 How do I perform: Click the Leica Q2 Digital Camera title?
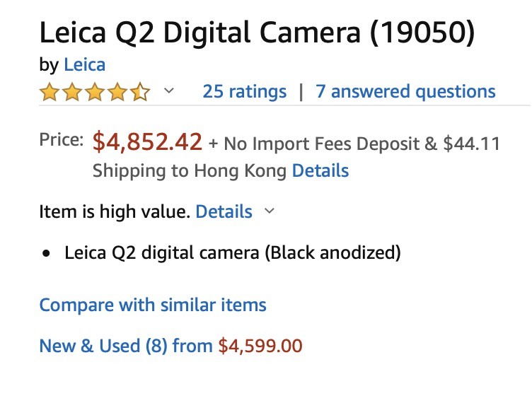pos(256,33)
